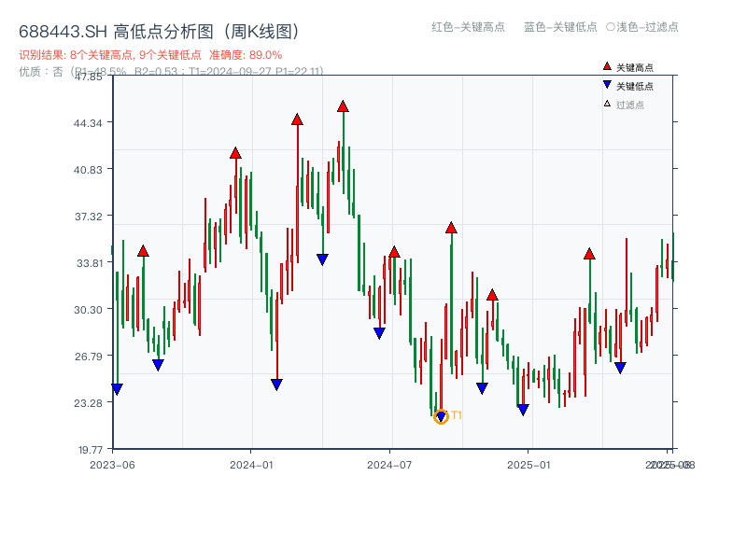This screenshot has width=747, height=560.
Task: Click the red triangle marker near the 2025 rebound high
Action: click(x=589, y=253)
